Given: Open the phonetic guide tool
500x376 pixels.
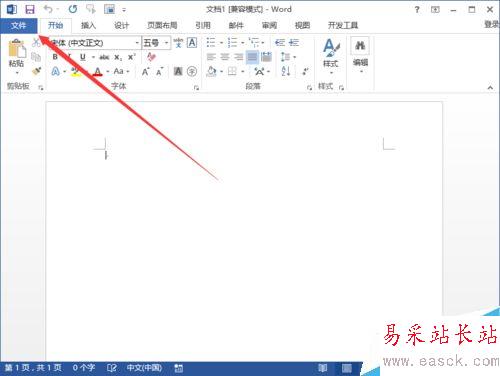Looking at the screenshot, I should tap(178, 43).
